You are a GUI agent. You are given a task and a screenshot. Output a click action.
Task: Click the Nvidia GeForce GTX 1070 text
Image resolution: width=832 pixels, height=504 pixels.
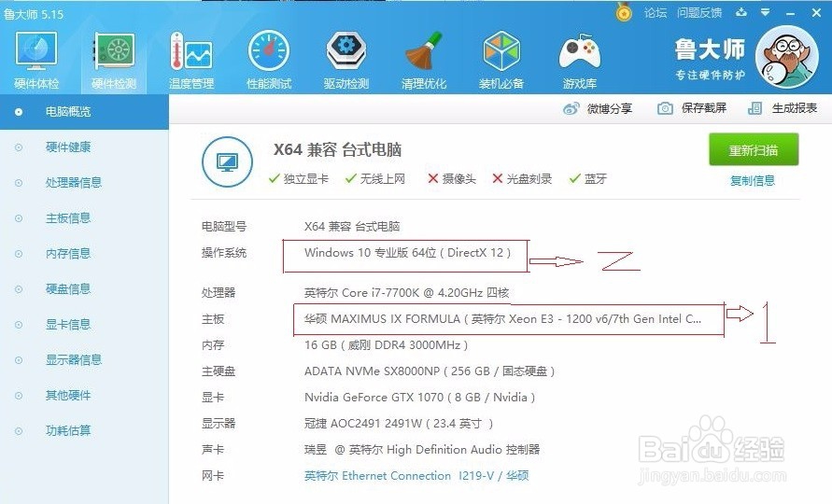click(419, 398)
